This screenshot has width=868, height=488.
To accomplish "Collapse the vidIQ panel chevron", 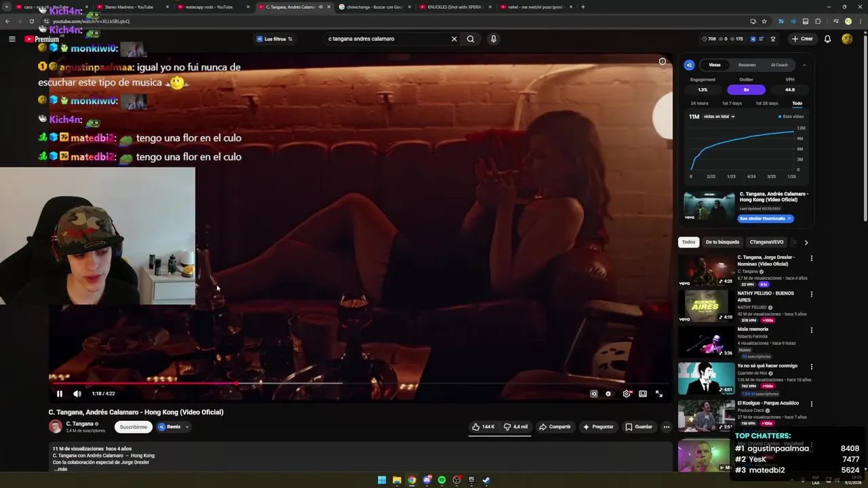I will pyautogui.click(x=804, y=65).
